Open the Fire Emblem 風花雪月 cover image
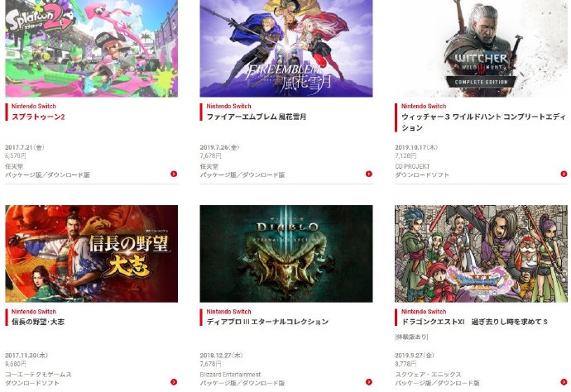 click(286, 49)
